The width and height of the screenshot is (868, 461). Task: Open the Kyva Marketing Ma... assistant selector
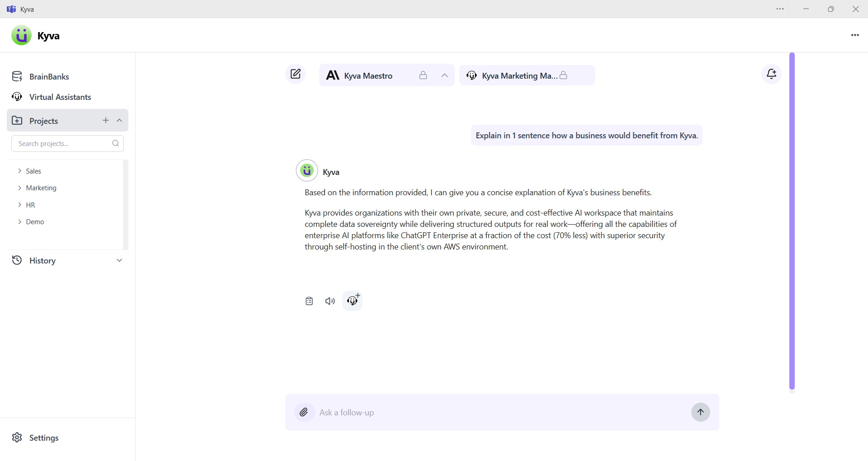pyautogui.click(x=527, y=75)
